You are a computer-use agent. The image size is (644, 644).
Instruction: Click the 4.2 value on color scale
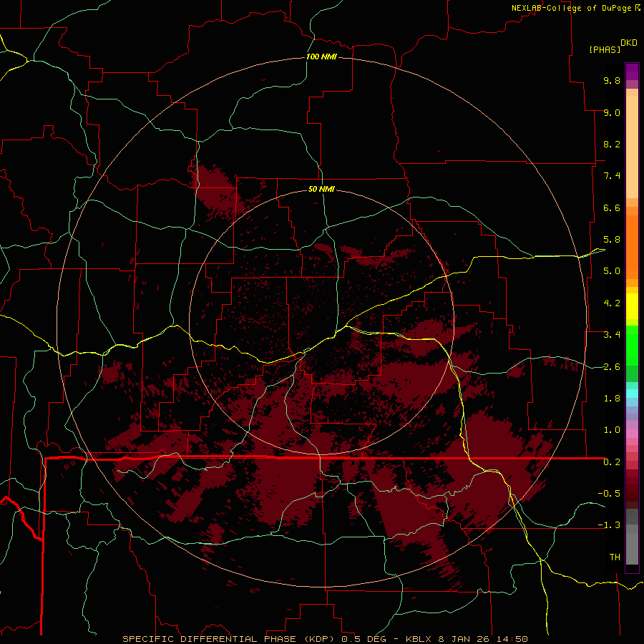point(612,303)
